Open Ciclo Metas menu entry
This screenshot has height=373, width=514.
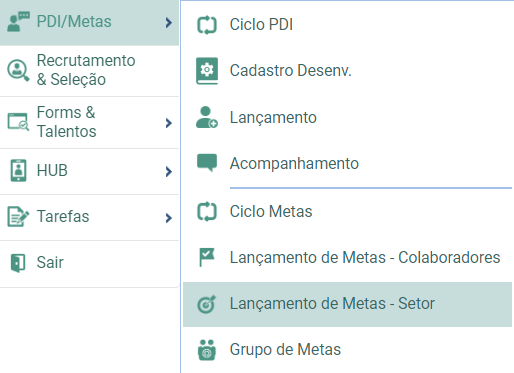click(x=347, y=212)
